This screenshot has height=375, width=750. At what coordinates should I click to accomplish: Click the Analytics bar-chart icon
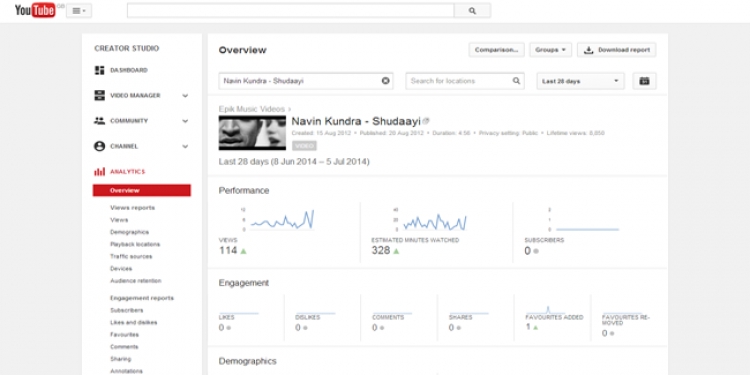click(x=99, y=172)
